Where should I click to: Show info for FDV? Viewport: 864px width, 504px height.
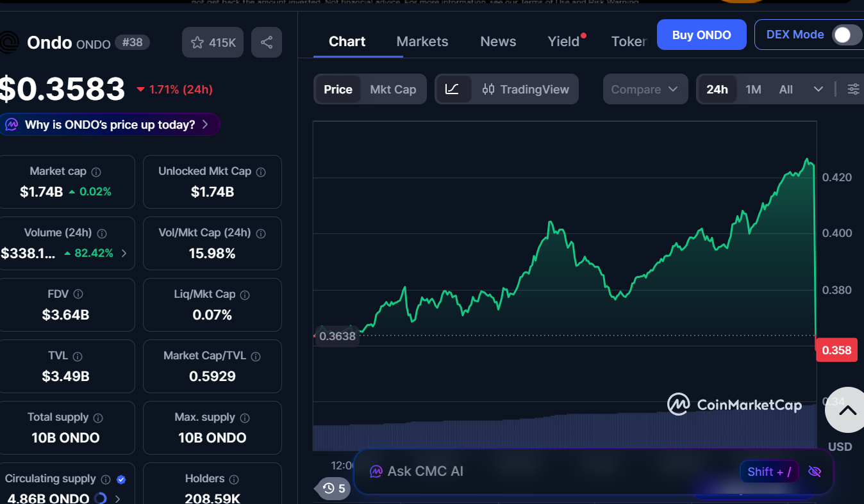coord(78,295)
